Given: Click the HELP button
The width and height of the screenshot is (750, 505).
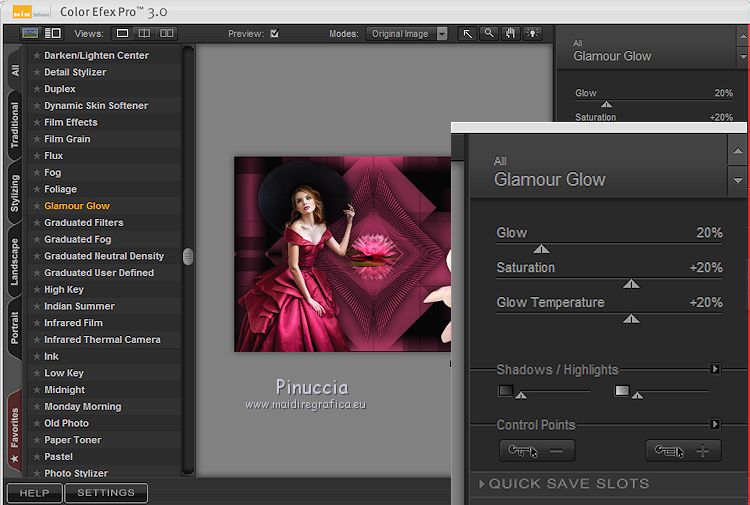Looking at the screenshot, I should coord(34,493).
